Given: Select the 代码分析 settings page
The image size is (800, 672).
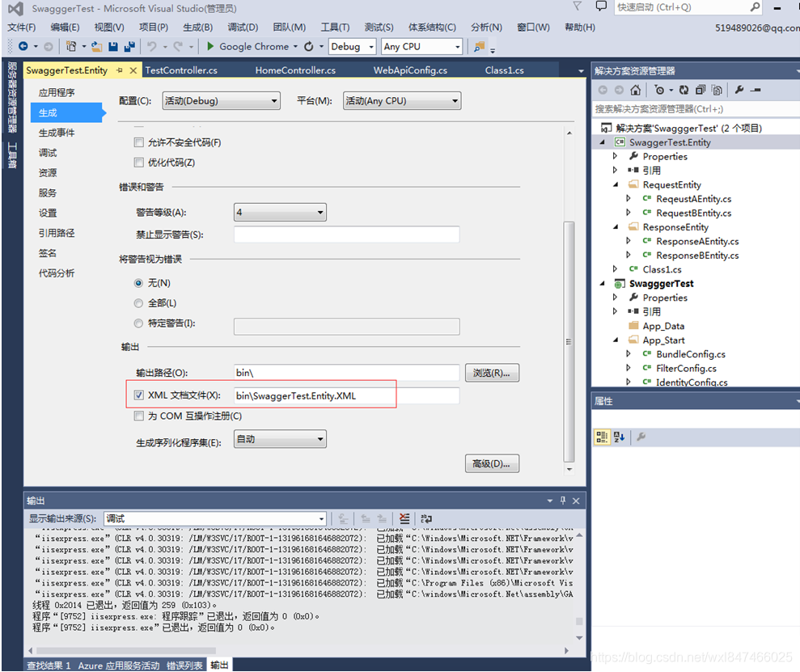Looking at the screenshot, I should [x=57, y=273].
